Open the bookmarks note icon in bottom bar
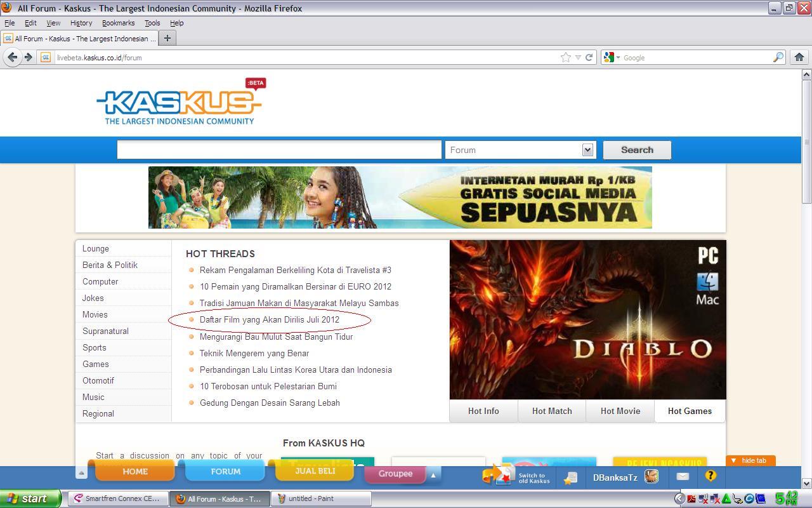The height and width of the screenshot is (508, 812). click(x=570, y=477)
